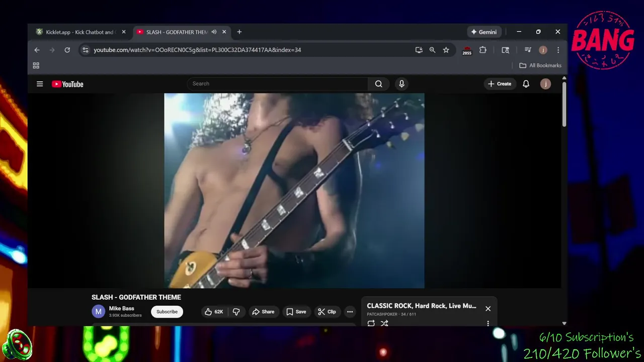Open the zoom indicator in address bar
This screenshot has width=644, height=362.
pos(432,50)
